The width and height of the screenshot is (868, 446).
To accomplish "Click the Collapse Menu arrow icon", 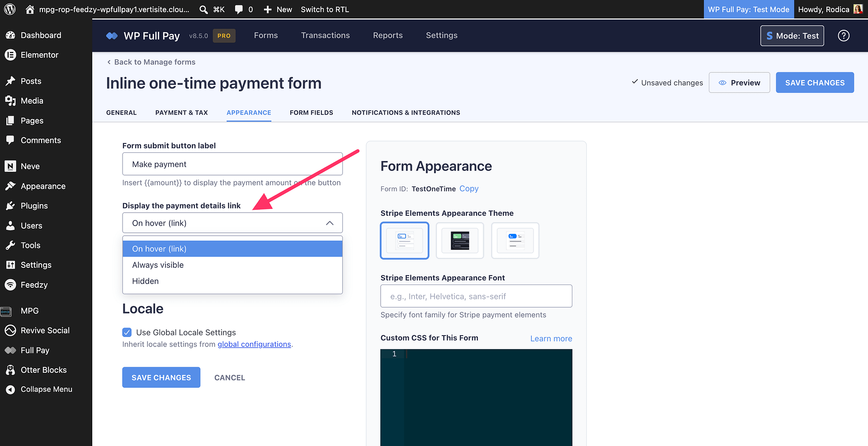I will click(x=10, y=389).
